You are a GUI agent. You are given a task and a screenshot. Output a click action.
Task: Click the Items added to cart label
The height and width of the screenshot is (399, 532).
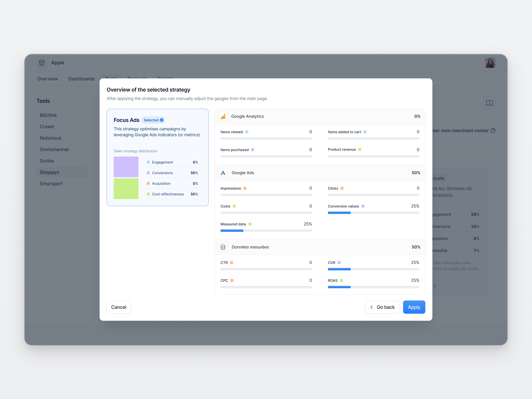pyautogui.click(x=344, y=132)
